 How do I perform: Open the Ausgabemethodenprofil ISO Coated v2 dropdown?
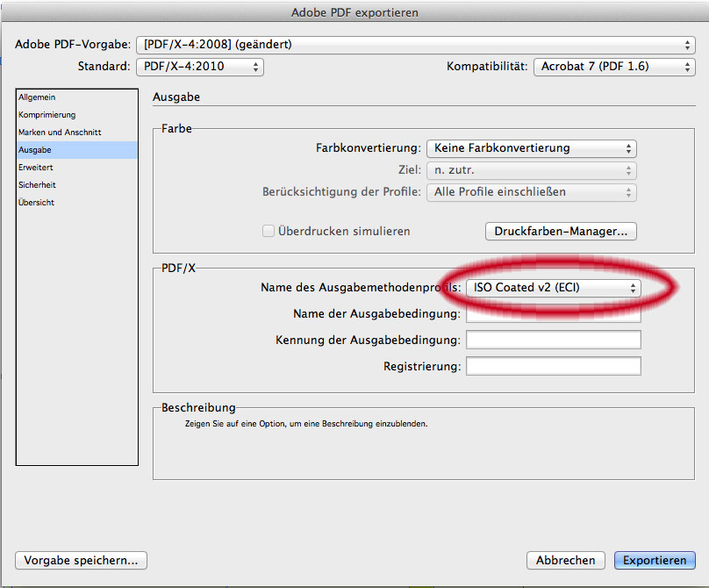click(553, 287)
